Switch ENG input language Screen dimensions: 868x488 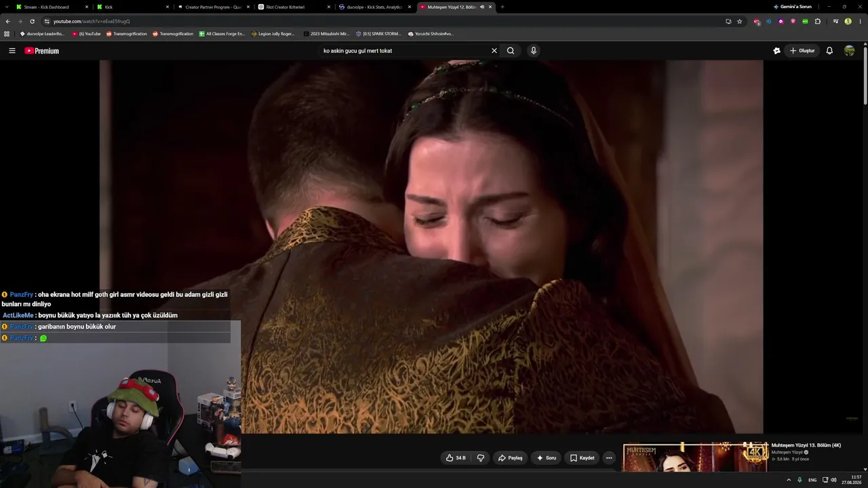(x=812, y=480)
